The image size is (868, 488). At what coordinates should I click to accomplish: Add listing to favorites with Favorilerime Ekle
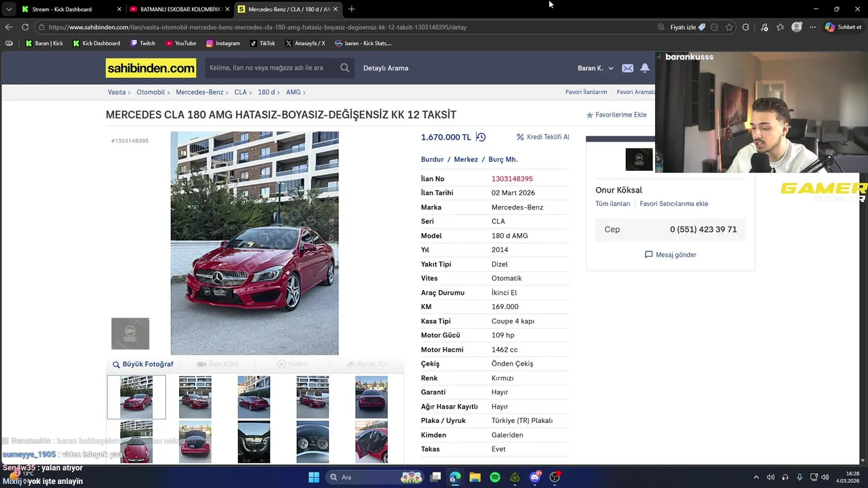[x=616, y=115]
